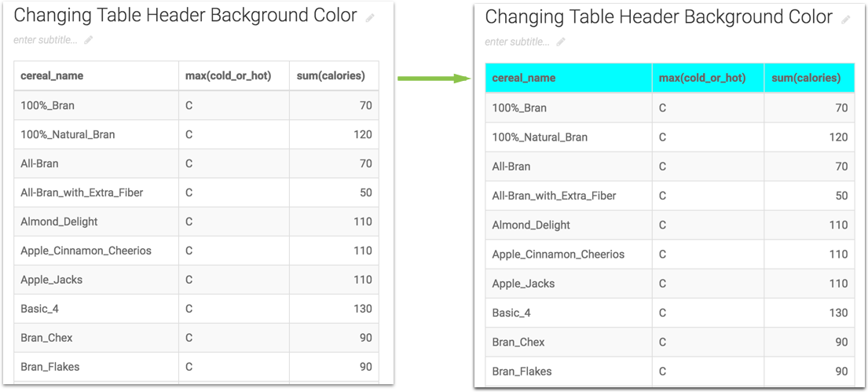The image size is (868, 392).
Task: Click All-Bran_with_Extra_Fiber in the right table
Action: pyautogui.click(x=553, y=196)
